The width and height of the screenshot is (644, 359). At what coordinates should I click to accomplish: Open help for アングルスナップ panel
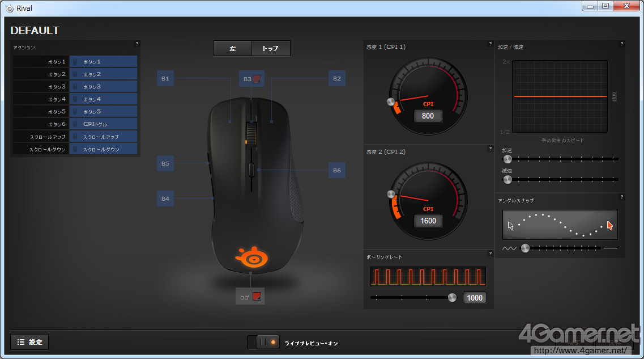(x=621, y=197)
